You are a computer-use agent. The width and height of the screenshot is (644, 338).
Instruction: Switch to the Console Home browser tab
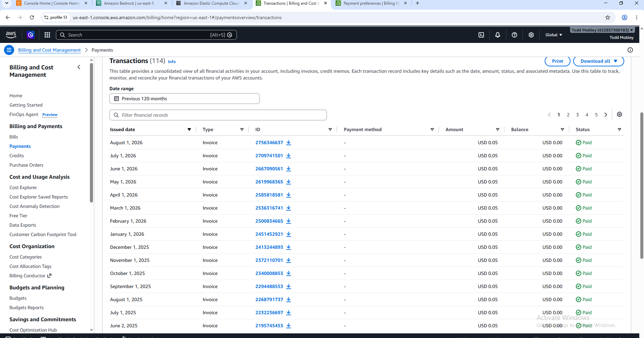pyautogui.click(x=52, y=3)
